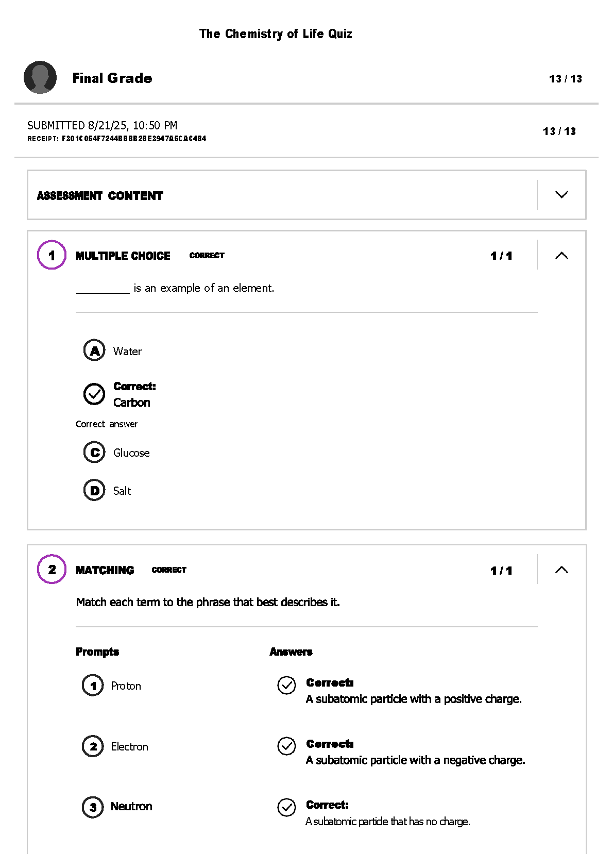Click checkmark beside positive charge answer
The width and height of the screenshot is (613, 868).
point(286,685)
